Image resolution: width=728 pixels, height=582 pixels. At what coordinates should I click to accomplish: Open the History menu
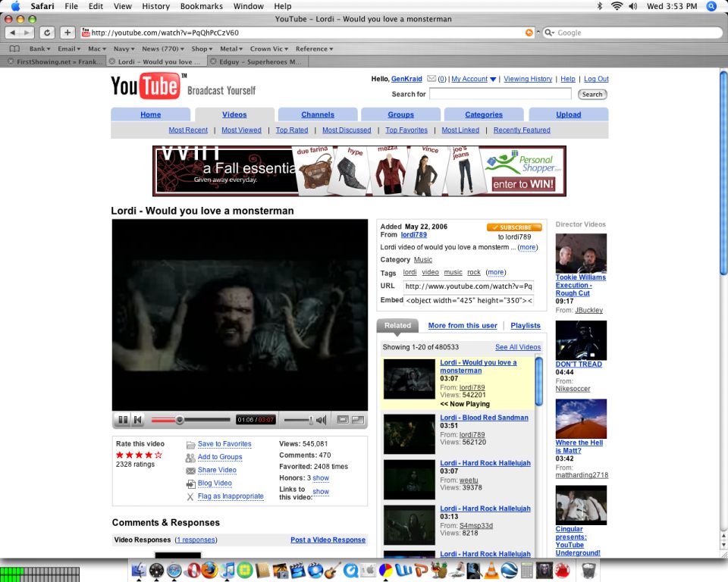pos(155,6)
